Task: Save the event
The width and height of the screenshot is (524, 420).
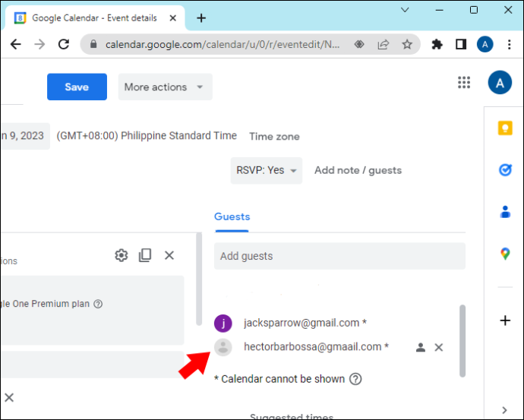Action: point(77,87)
